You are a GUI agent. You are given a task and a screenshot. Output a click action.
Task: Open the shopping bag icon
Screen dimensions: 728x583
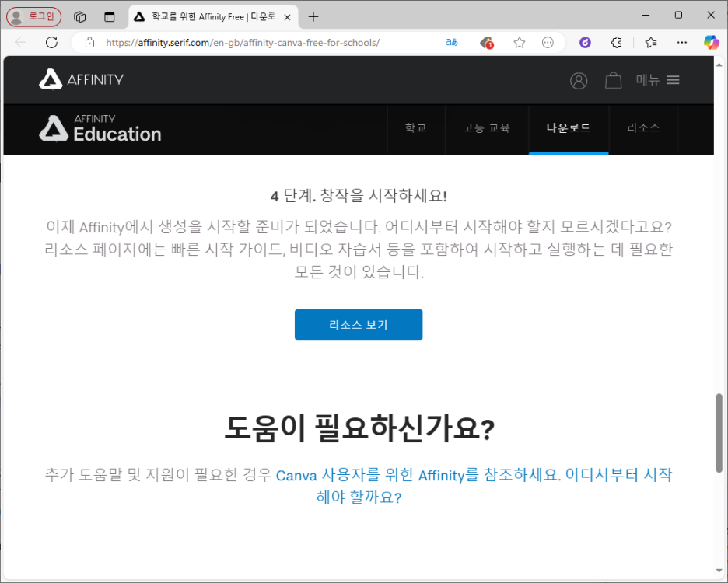tap(614, 80)
